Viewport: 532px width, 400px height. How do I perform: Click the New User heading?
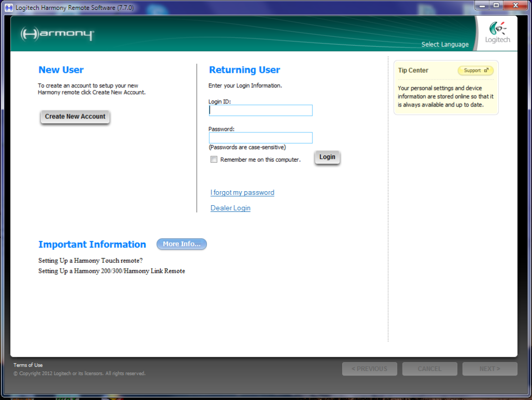click(x=61, y=70)
